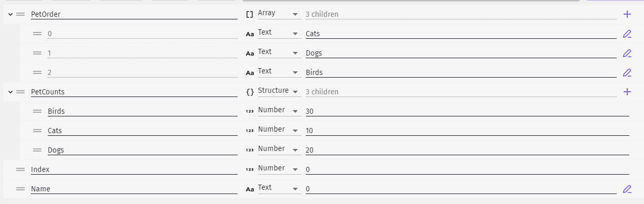Collapse the PetCounts structure

pos(10,92)
